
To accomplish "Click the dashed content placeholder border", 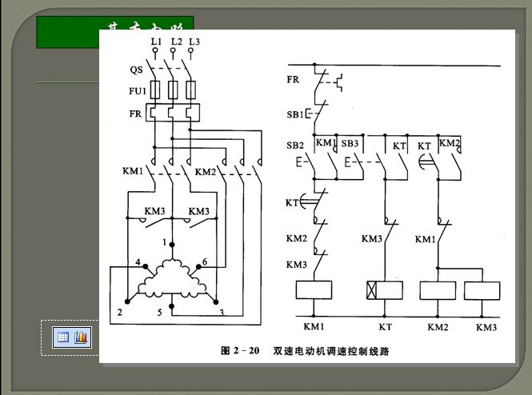I will [42, 337].
